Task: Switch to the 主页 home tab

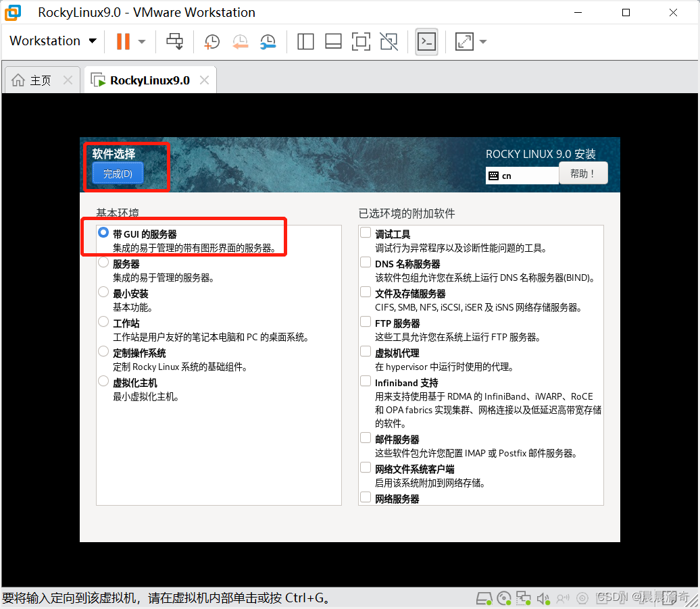Action: (40, 80)
